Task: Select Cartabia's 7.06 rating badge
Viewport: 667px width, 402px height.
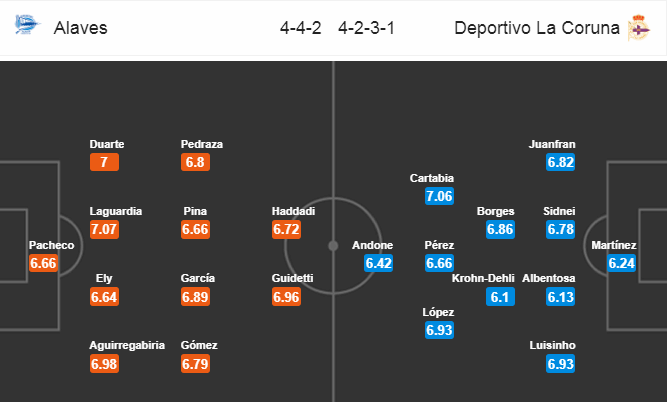Action: click(x=439, y=196)
